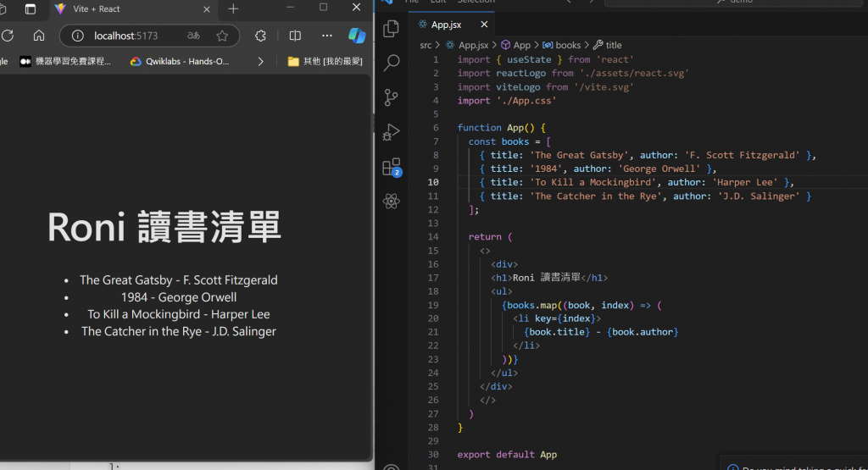Click line number 10 in editor gutter
This screenshot has width=868, height=470.
click(x=433, y=182)
